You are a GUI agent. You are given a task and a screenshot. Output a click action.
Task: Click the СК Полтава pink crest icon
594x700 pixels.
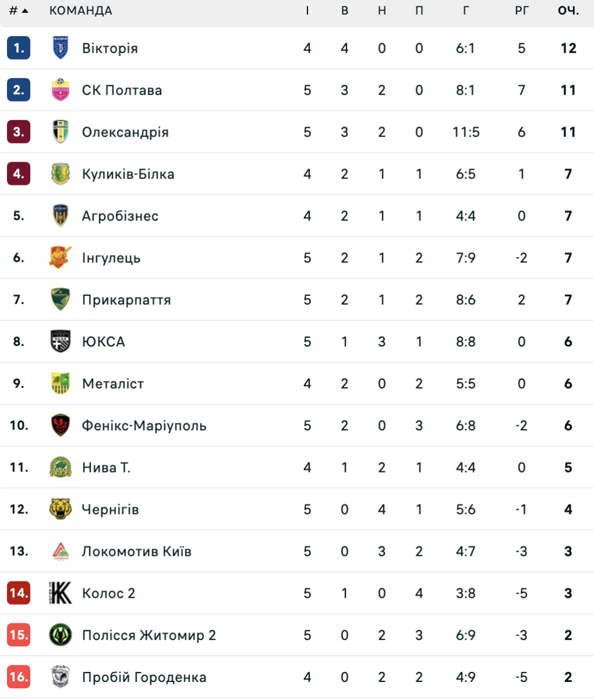pos(61,90)
